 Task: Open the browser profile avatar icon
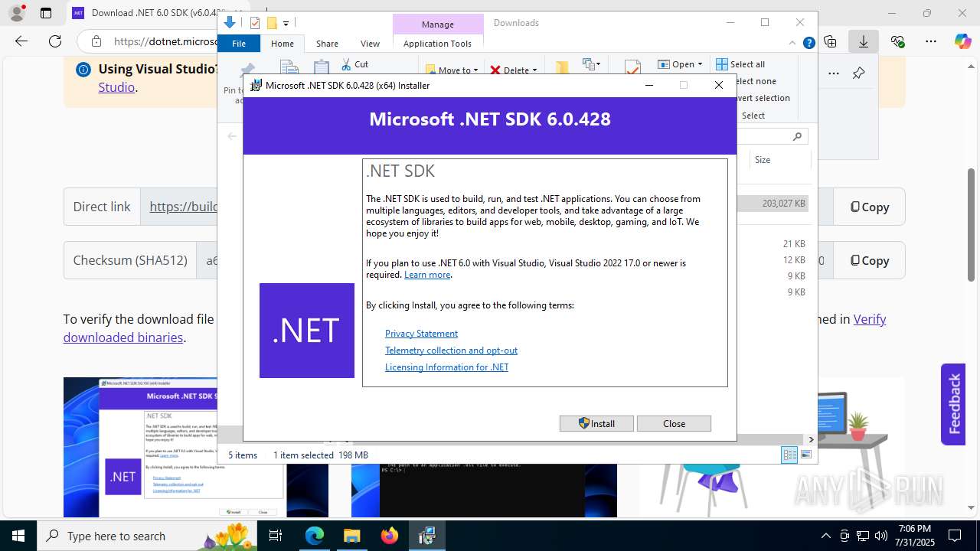16,13
